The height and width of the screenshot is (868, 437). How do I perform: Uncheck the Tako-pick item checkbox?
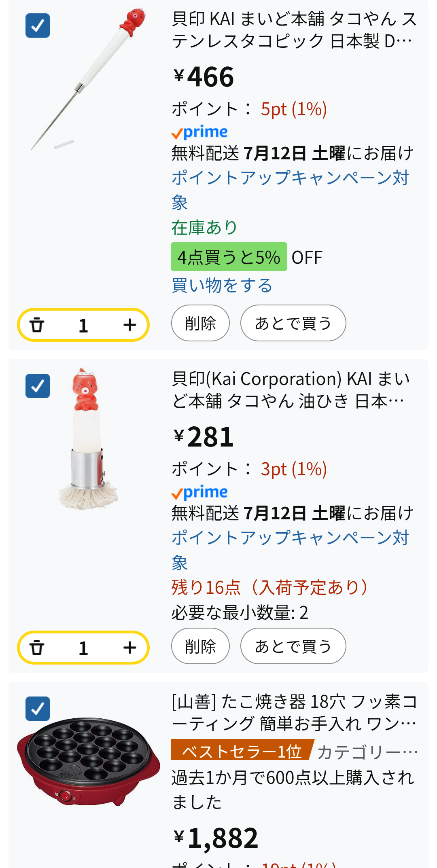[x=38, y=25]
